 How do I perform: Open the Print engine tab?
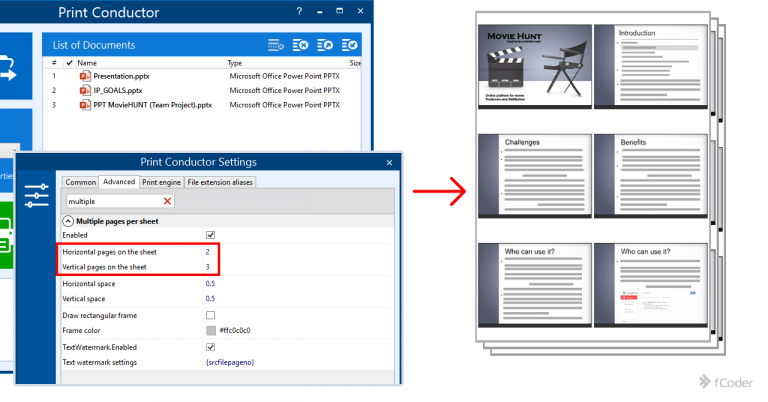tap(161, 182)
